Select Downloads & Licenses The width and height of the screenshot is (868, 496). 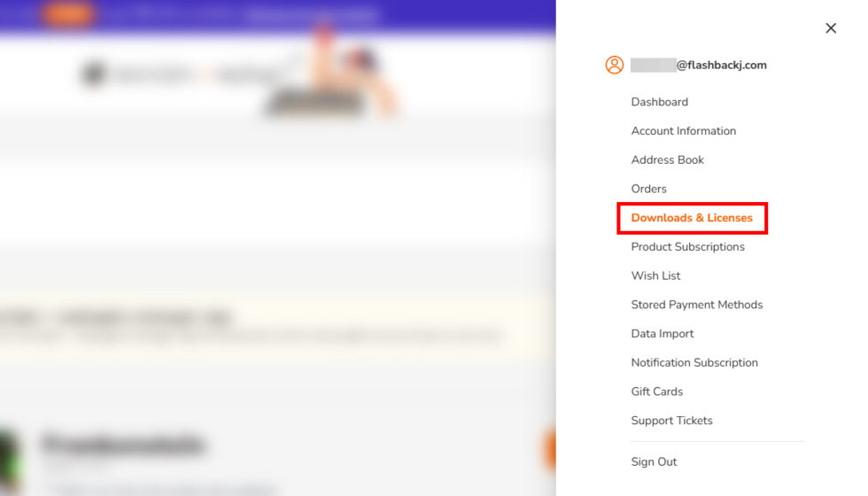(692, 218)
